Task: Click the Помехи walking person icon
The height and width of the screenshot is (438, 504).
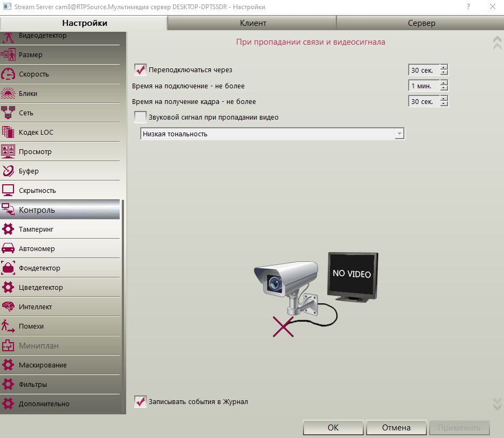Action: [8, 326]
